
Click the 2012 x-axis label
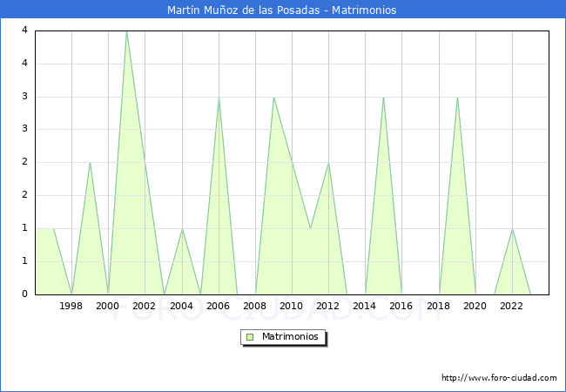327,306
